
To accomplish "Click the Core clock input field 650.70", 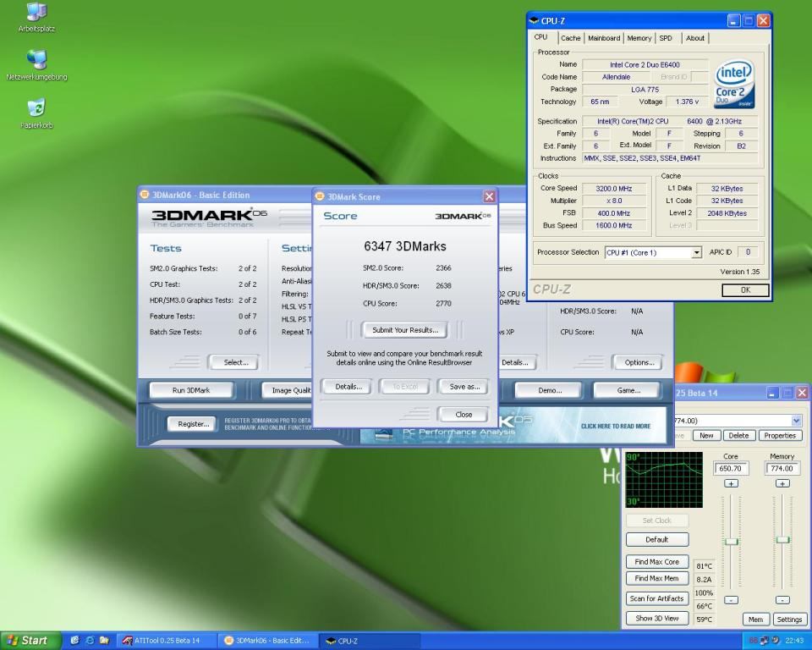I will point(730,469).
